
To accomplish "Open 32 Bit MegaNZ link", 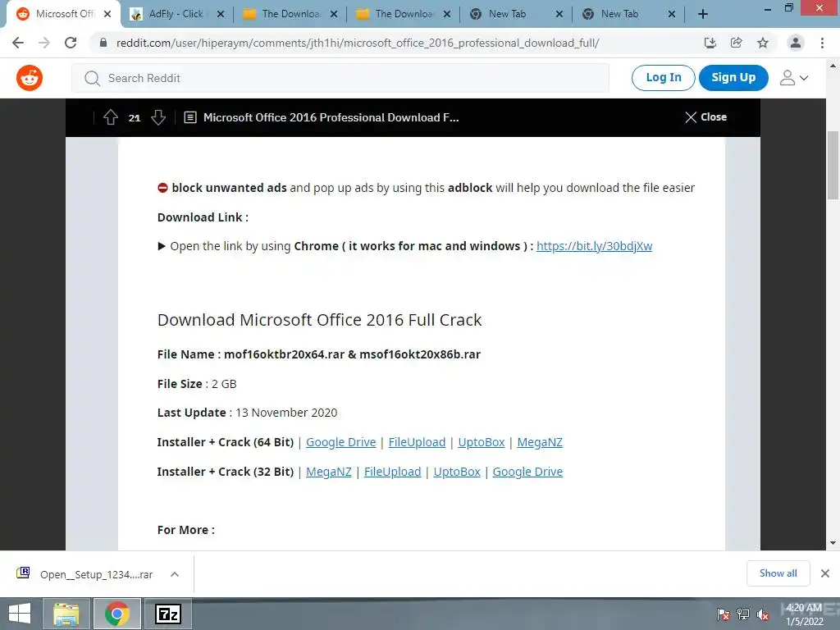I will [x=328, y=472].
